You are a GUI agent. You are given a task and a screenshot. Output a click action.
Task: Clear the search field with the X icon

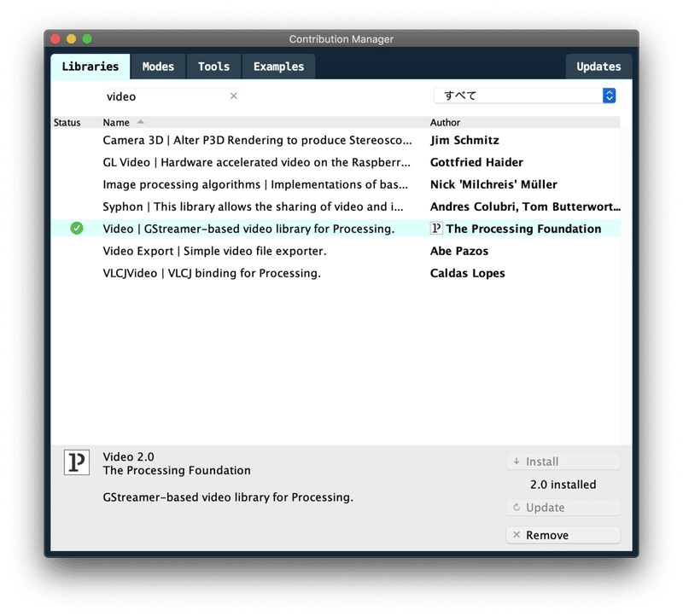coord(233,96)
